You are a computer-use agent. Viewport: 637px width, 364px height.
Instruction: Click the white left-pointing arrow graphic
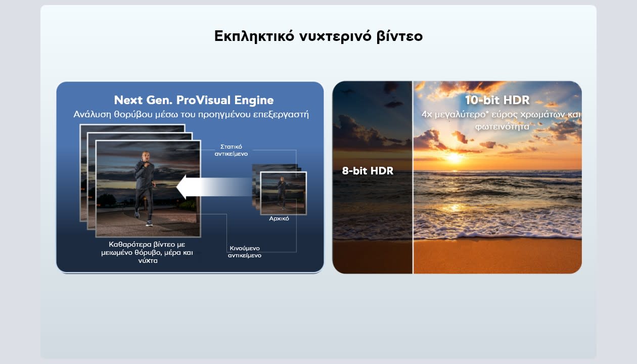[212, 188]
